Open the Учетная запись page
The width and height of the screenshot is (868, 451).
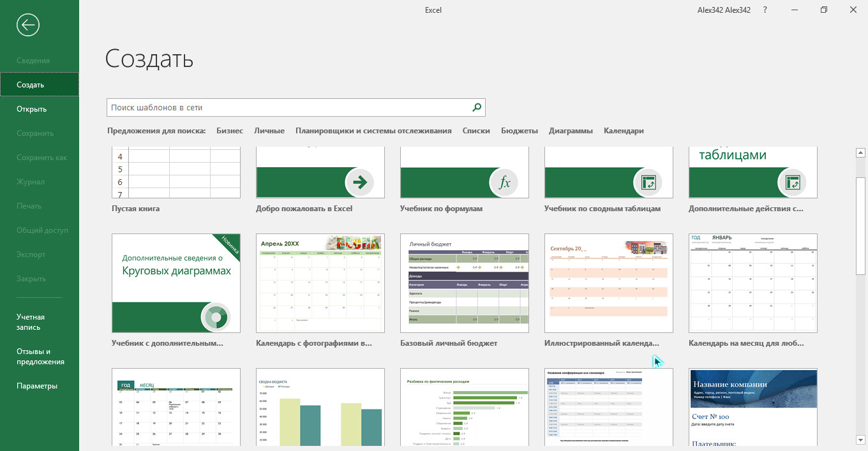[x=31, y=322]
